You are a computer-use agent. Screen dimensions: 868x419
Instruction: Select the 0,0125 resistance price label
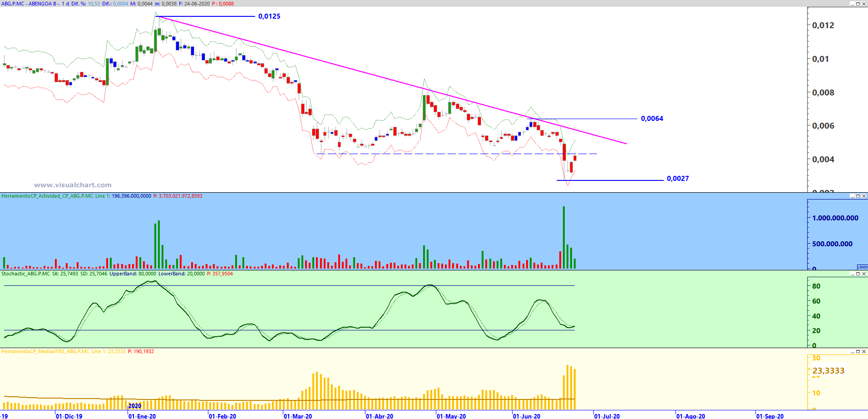pyautogui.click(x=269, y=16)
